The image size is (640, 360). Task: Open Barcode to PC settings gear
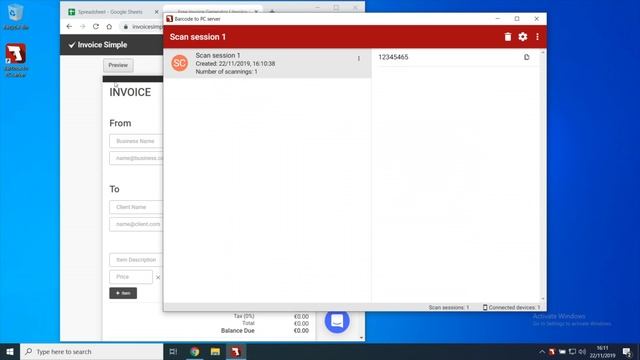522,37
